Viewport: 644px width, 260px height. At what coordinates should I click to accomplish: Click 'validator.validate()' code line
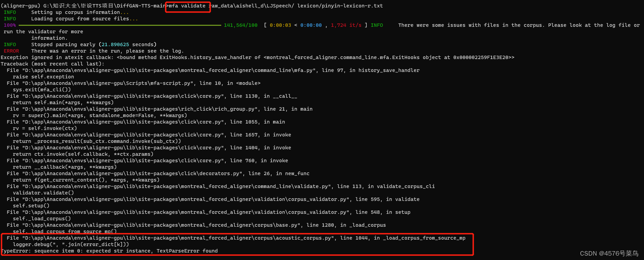(43, 193)
